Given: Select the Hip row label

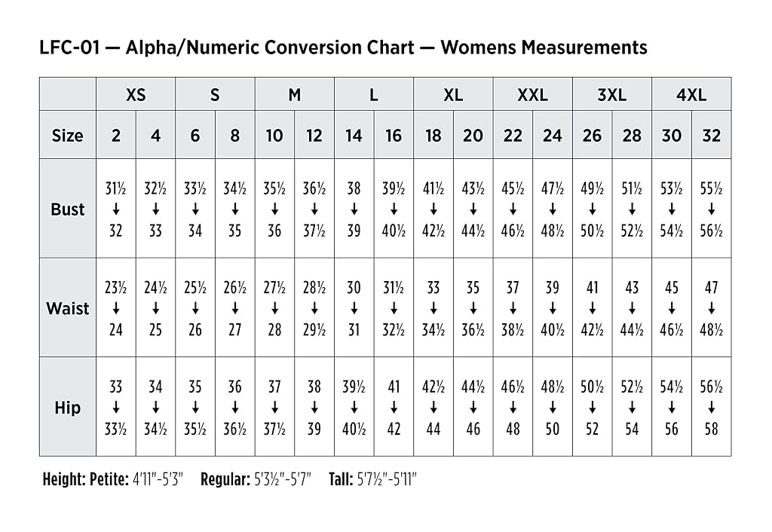Looking at the screenshot, I should [x=67, y=407].
